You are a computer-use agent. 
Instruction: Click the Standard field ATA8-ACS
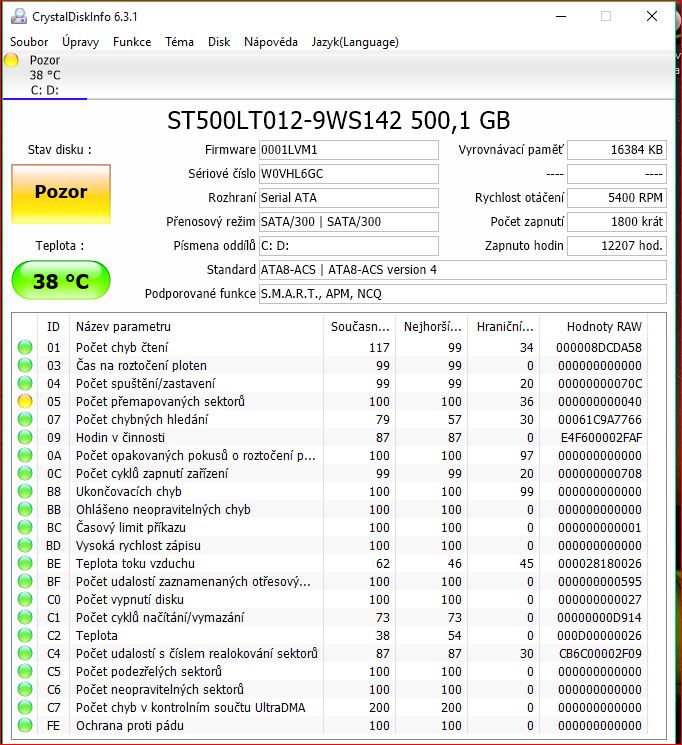point(462,270)
